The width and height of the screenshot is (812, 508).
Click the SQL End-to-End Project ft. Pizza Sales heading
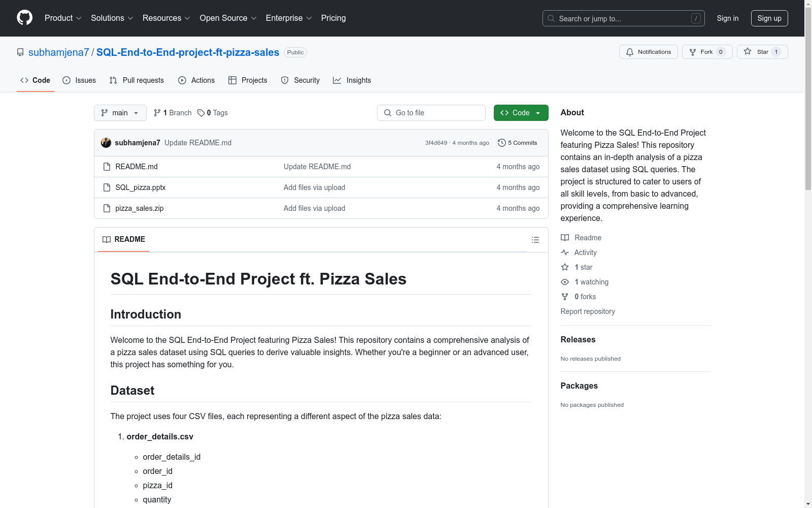258,279
